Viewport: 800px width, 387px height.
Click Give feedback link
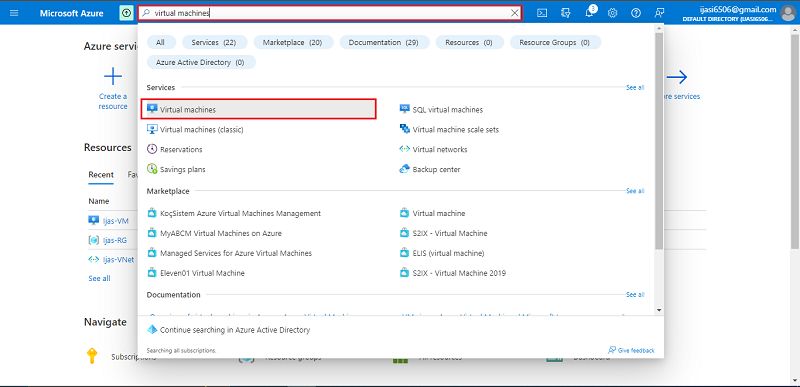point(631,350)
